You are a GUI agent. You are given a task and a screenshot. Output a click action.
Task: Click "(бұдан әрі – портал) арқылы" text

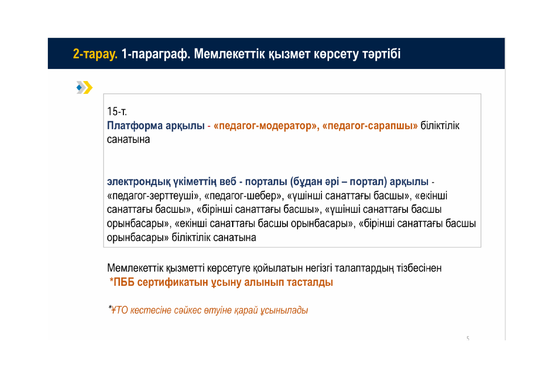tap(359, 182)
